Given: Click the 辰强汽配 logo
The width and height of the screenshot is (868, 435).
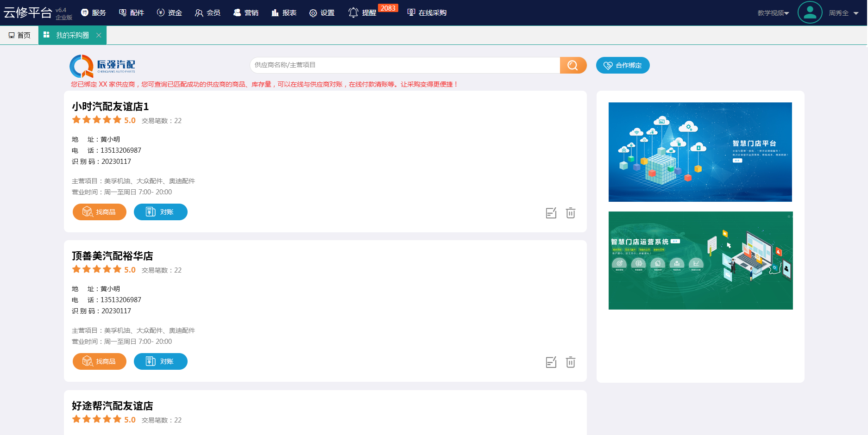Looking at the screenshot, I should pos(103,66).
